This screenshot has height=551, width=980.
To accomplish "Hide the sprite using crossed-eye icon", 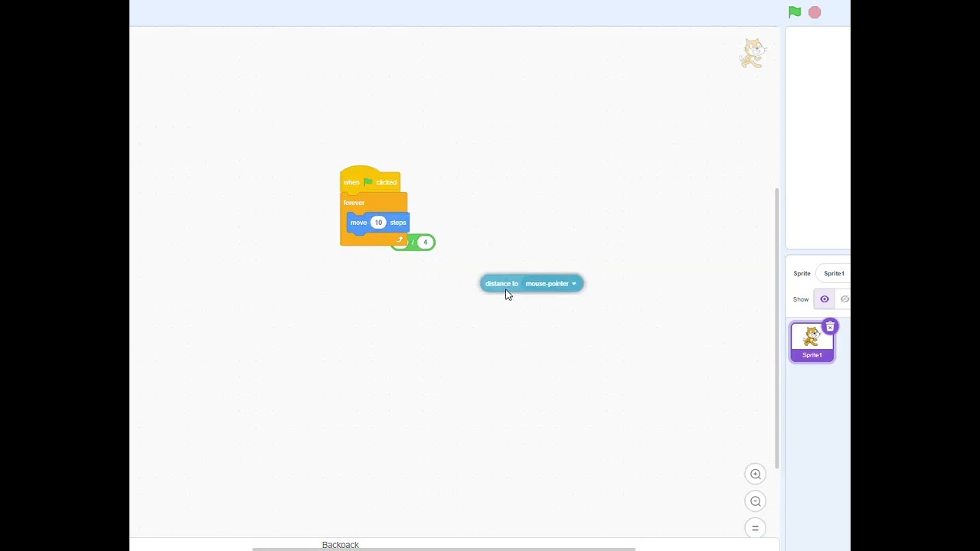I will tap(844, 299).
